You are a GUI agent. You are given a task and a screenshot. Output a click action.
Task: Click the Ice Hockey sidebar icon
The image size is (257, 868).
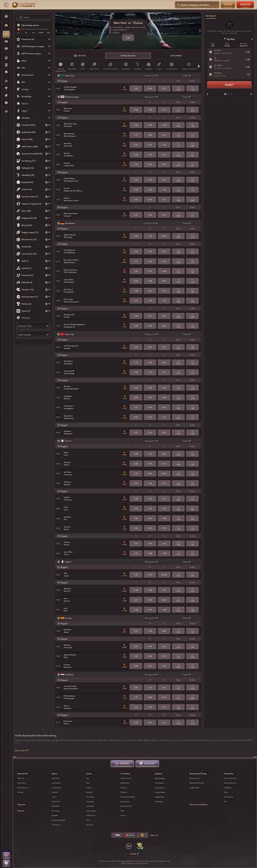point(18,161)
